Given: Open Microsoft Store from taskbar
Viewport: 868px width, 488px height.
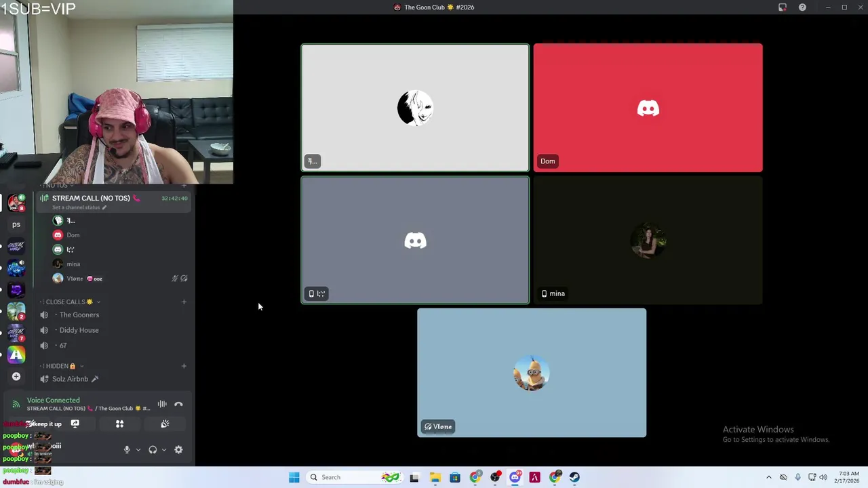Looking at the screenshot, I should (x=454, y=477).
